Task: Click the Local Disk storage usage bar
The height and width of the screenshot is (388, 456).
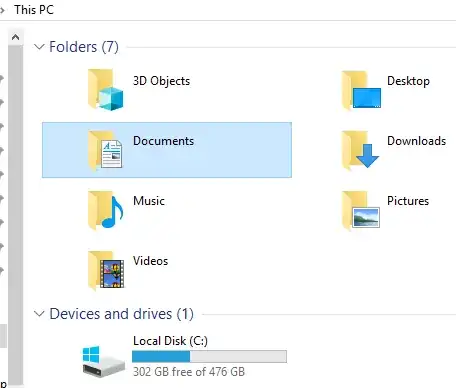Action: [x=209, y=357]
